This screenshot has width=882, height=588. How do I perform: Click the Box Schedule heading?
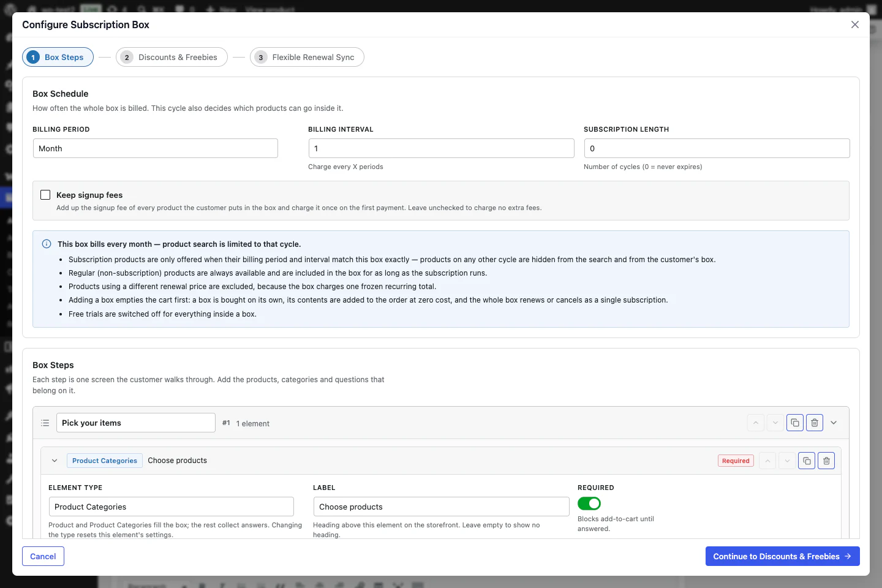61,94
